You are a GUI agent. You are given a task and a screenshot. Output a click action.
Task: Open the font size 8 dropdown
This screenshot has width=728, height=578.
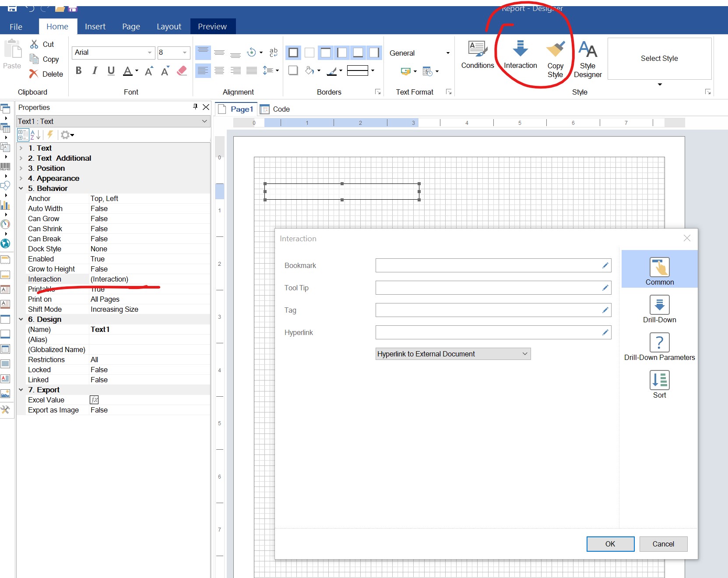click(x=185, y=53)
